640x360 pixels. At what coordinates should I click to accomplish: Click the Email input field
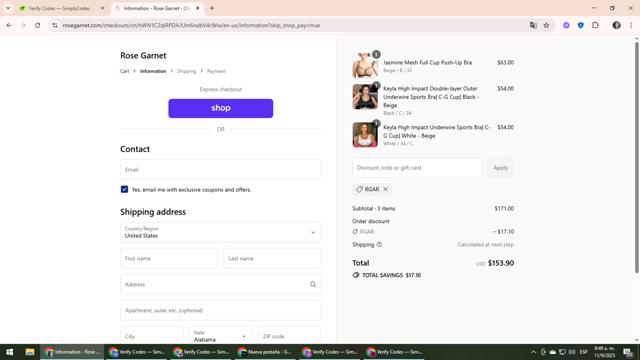pos(221,169)
